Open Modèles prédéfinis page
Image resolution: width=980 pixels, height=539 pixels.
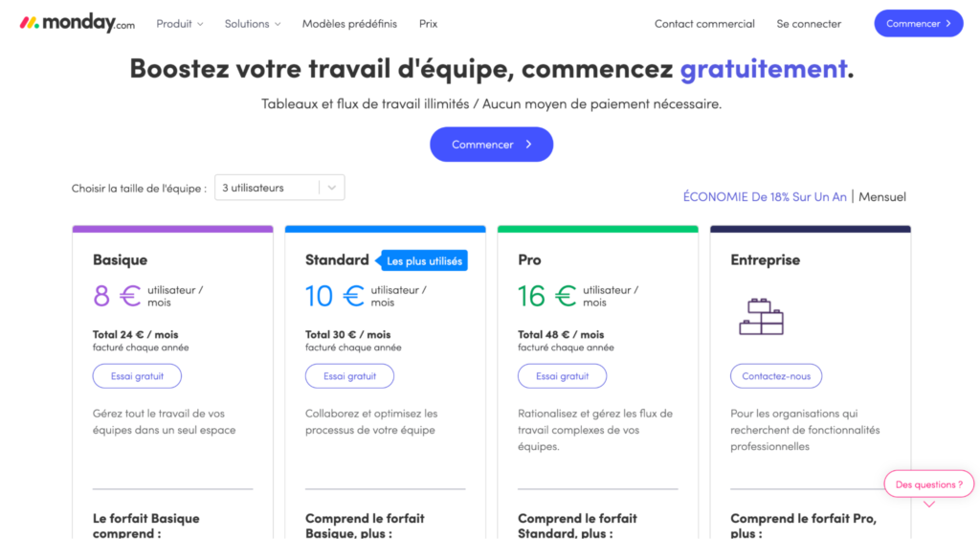point(349,24)
